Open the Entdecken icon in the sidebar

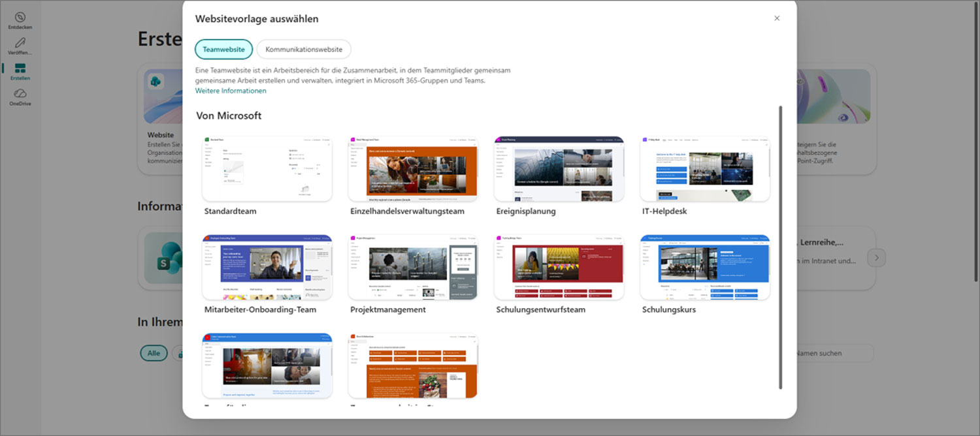coord(20,17)
